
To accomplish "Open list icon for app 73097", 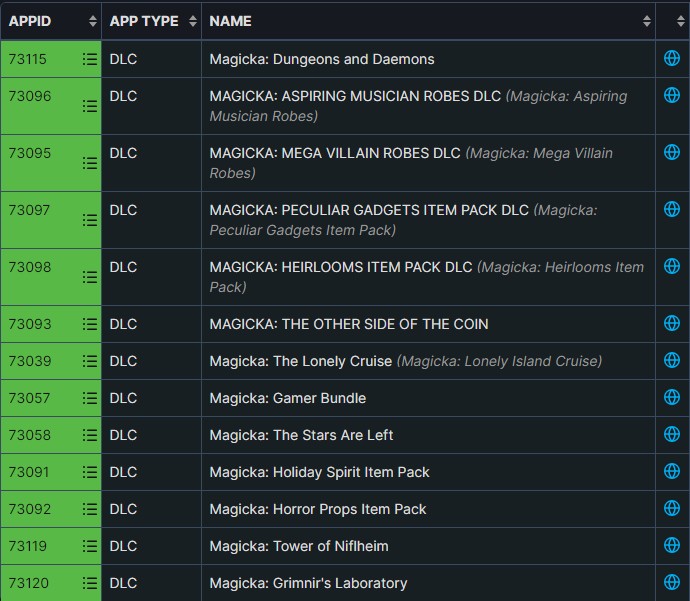I will pyautogui.click(x=90, y=220).
